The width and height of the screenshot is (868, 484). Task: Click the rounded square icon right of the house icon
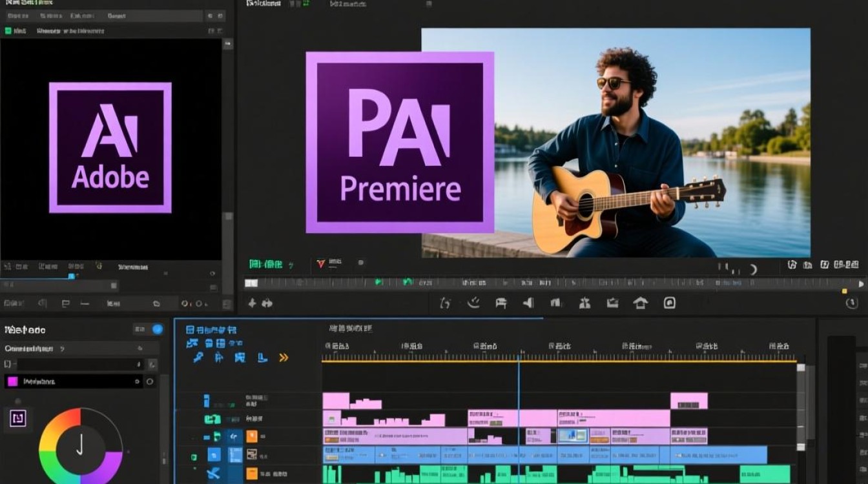(x=670, y=303)
